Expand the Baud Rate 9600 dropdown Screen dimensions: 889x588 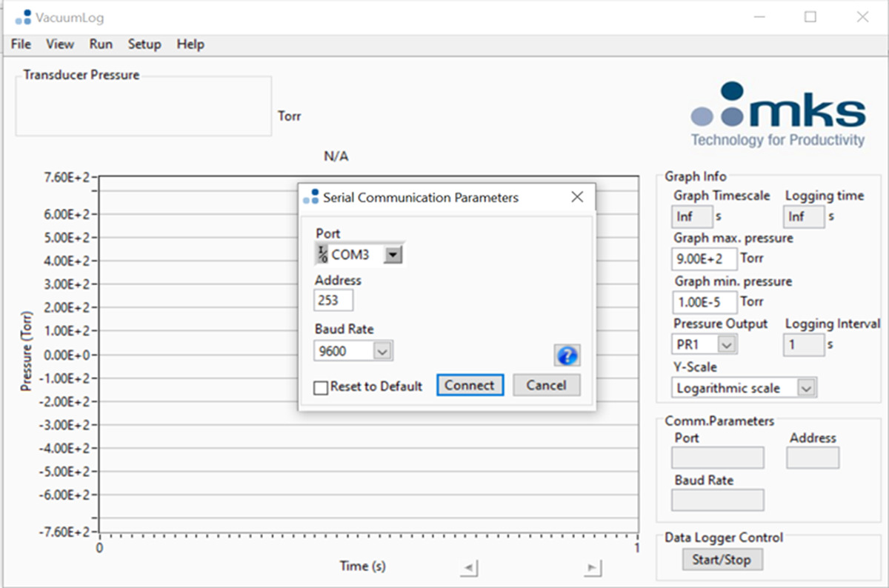(382, 352)
